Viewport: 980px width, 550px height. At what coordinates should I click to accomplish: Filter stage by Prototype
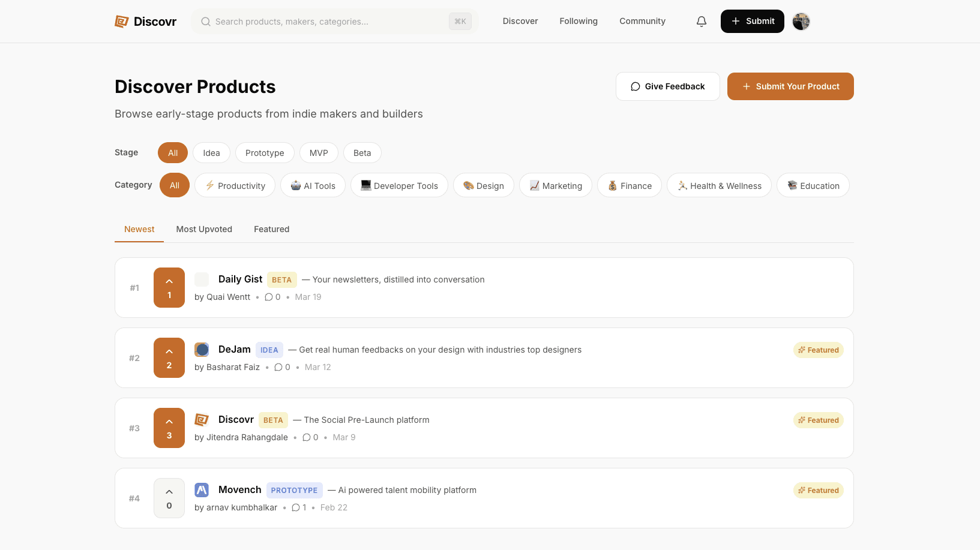pos(265,153)
